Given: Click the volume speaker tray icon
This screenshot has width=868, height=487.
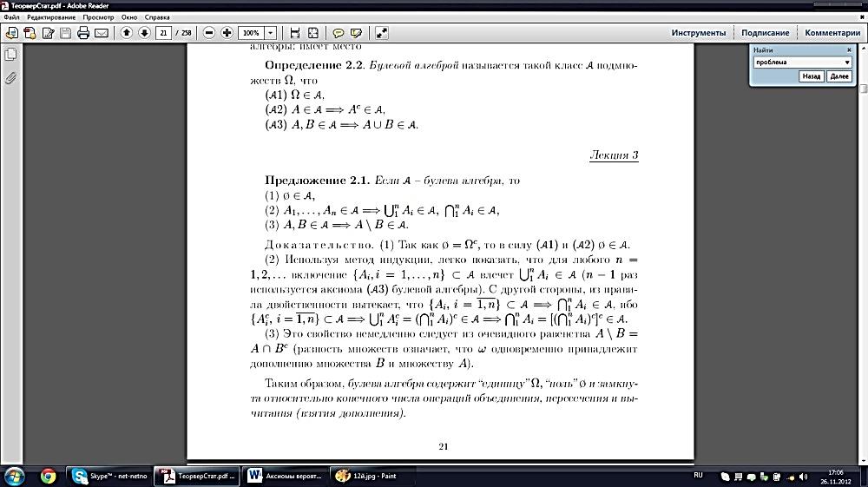Looking at the screenshot, I should 804,477.
